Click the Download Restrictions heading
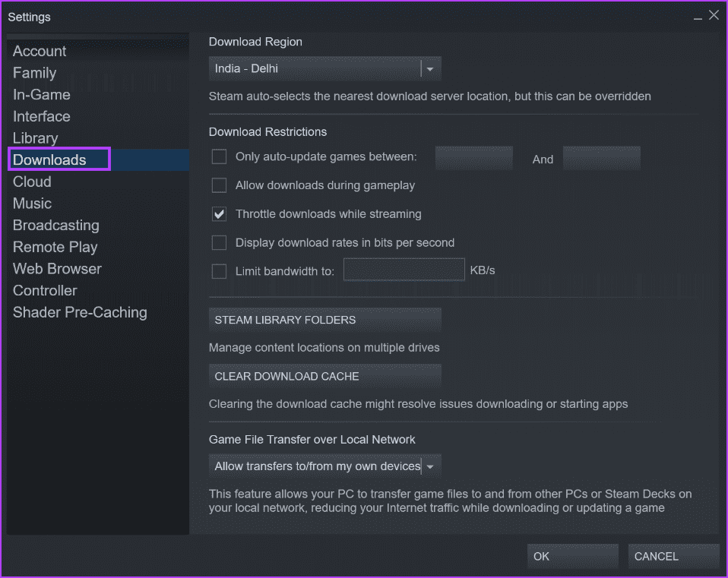This screenshot has width=728, height=578. tap(268, 131)
